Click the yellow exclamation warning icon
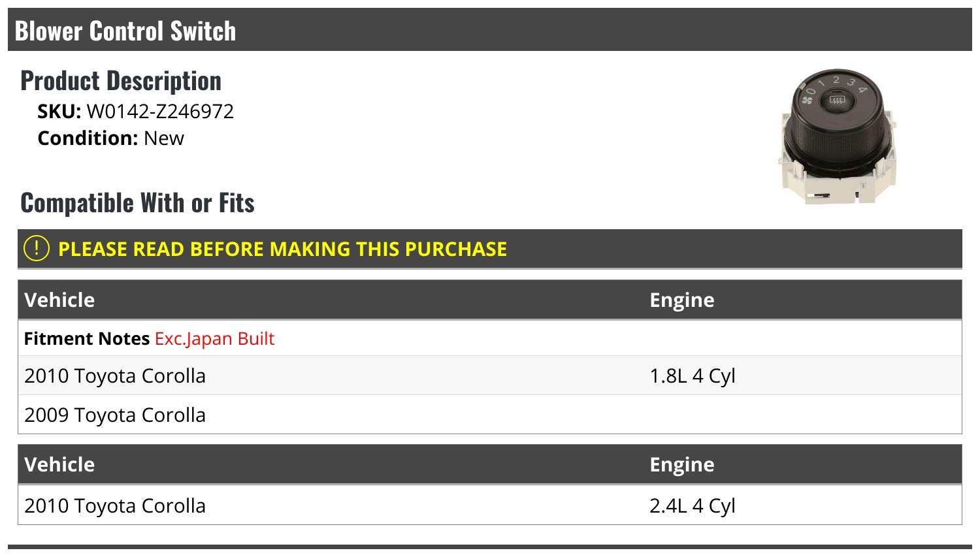Screen dimensions: 980x557 (x=37, y=249)
